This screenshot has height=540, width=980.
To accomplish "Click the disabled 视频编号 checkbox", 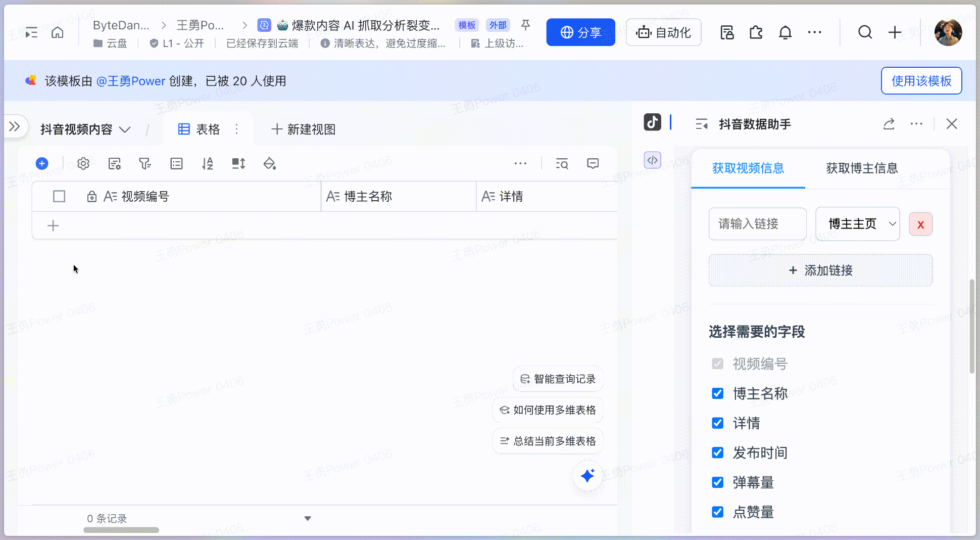I will (717, 364).
